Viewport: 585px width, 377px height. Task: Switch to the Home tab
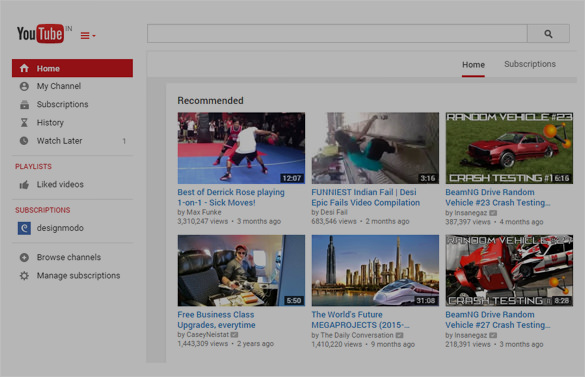pos(473,65)
